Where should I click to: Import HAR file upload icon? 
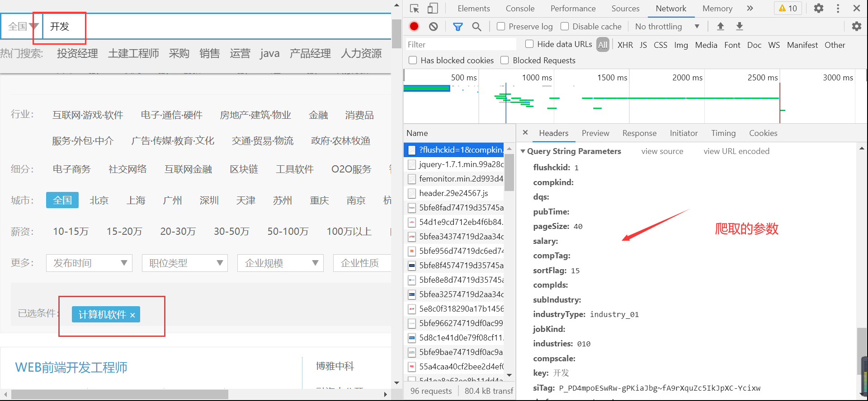[x=721, y=26]
